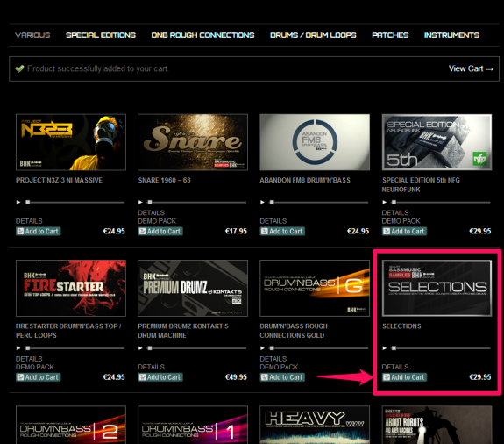Open the Drum'n'Bass 1 Rough Connections thumbnail

(193, 425)
